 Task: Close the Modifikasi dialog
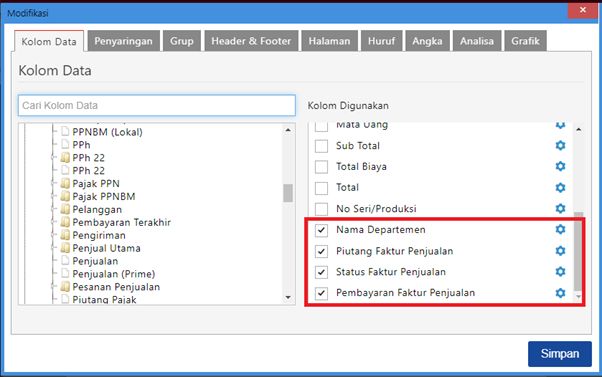pos(582,10)
